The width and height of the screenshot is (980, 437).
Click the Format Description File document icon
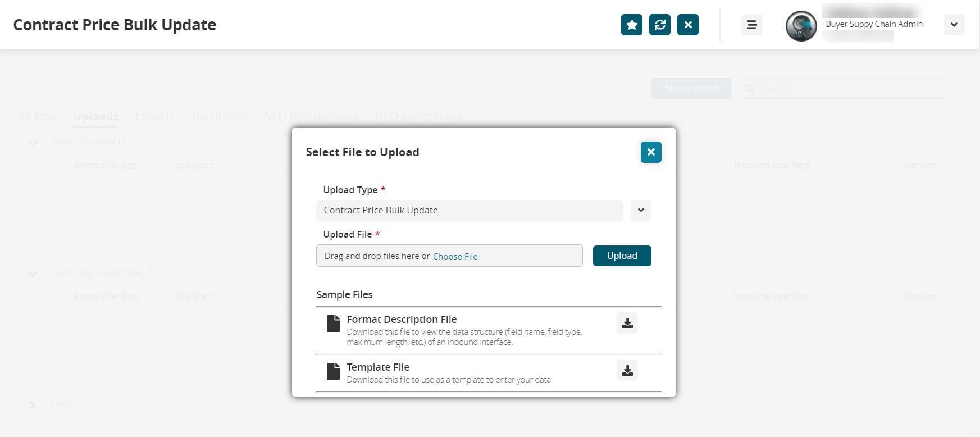click(x=334, y=324)
